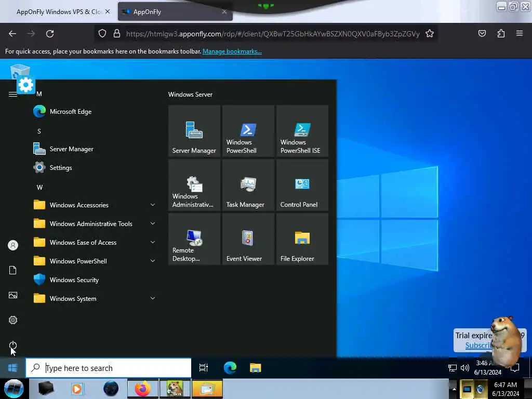Screen dimensions: 532x399
Task: Click the Type here to search box
Action: coord(109,368)
